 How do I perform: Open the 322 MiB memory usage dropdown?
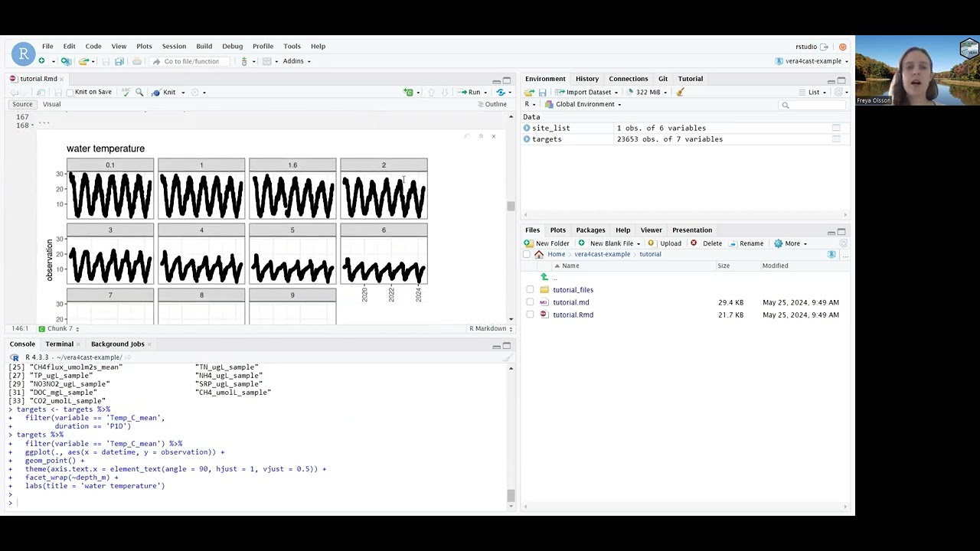pyautogui.click(x=648, y=92)
